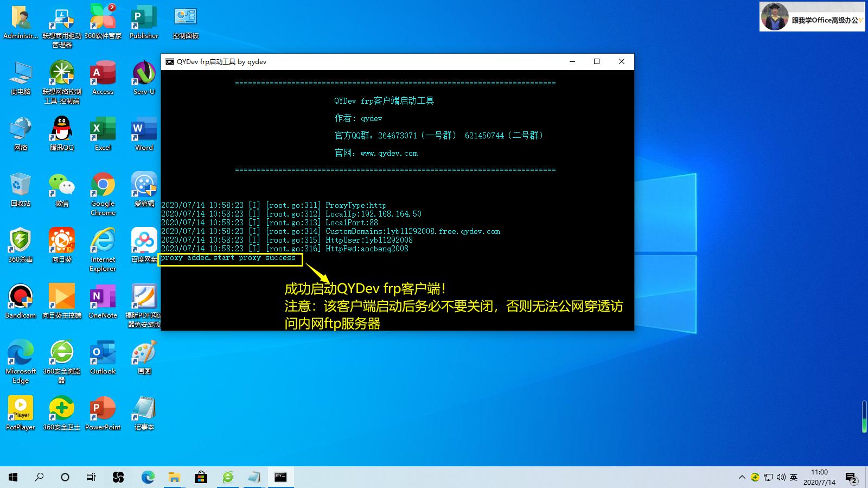Launch Serv-U desktop shortcut
Viewport: 868px width, 488px height.
[144, 78]
